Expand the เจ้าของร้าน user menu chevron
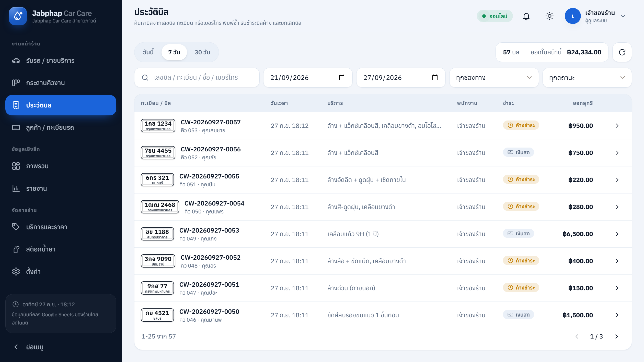The image size is (644, 362). pyautogui.click(x=623, y=16)
